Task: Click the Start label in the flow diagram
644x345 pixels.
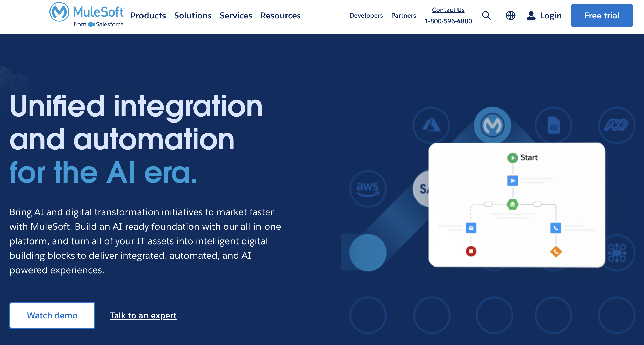Action: (x=529, y=157)
